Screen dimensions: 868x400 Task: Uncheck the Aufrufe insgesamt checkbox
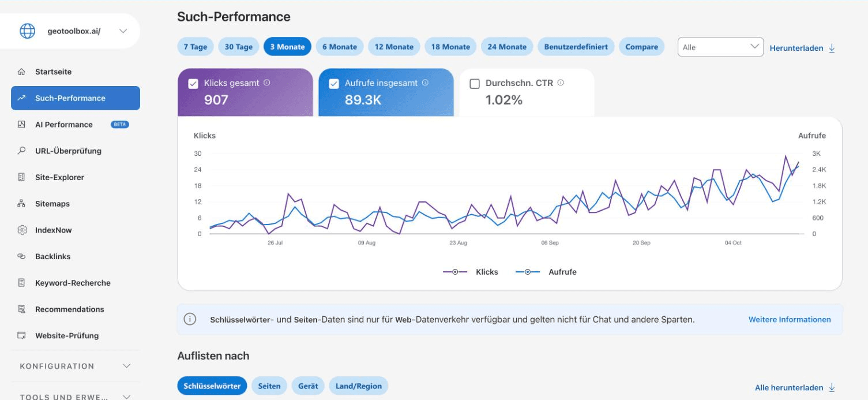(334, 84)
